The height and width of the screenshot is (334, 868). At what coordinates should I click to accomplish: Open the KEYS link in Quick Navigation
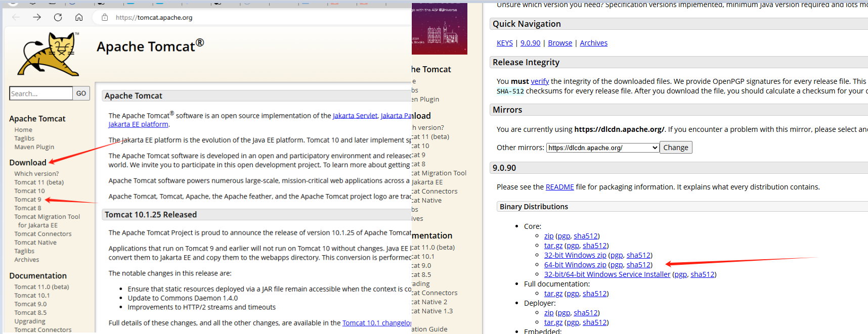504,43
